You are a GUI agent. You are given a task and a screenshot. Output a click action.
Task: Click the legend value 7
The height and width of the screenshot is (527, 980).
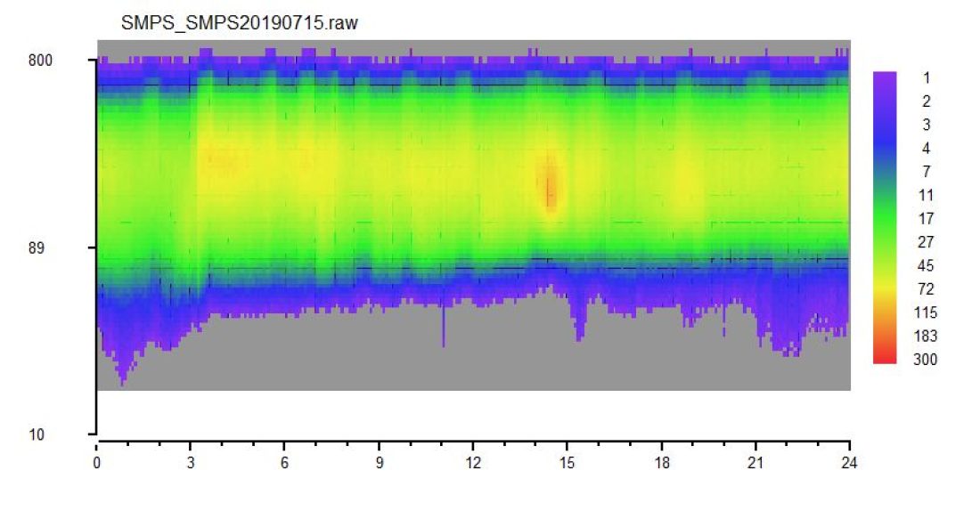(927, 172)
